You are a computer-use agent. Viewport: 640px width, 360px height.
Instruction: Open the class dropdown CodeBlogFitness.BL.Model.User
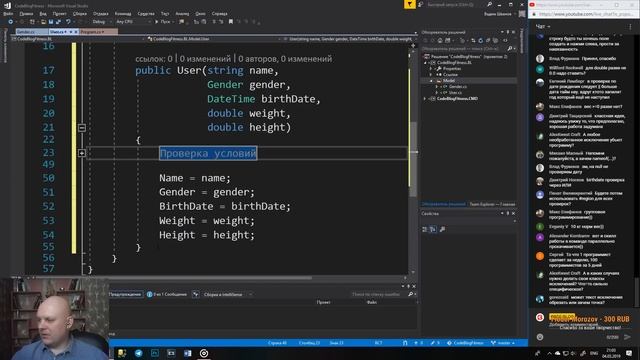tap(214, 39)
